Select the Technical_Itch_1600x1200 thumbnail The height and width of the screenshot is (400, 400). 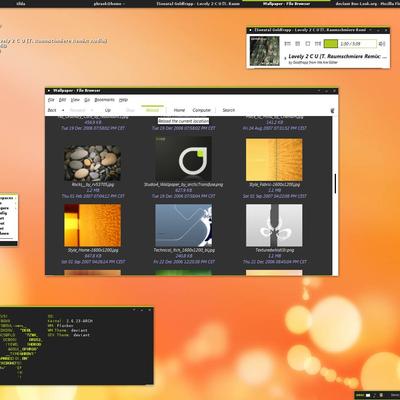click(x=184, y=225)
